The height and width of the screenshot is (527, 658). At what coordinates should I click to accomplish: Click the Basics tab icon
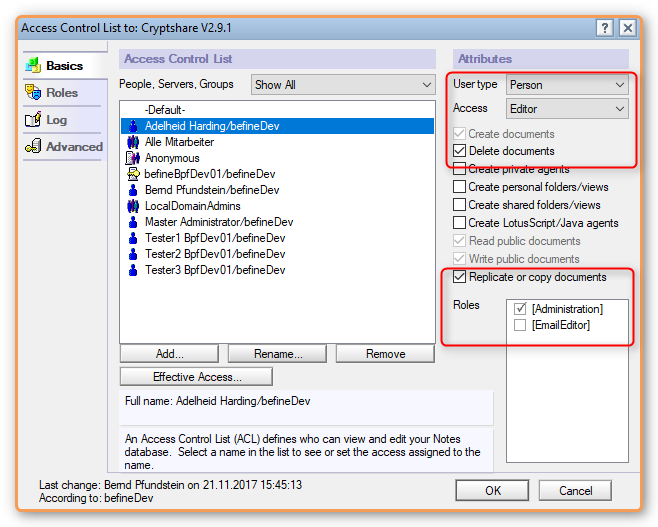(x=33, y=65)
